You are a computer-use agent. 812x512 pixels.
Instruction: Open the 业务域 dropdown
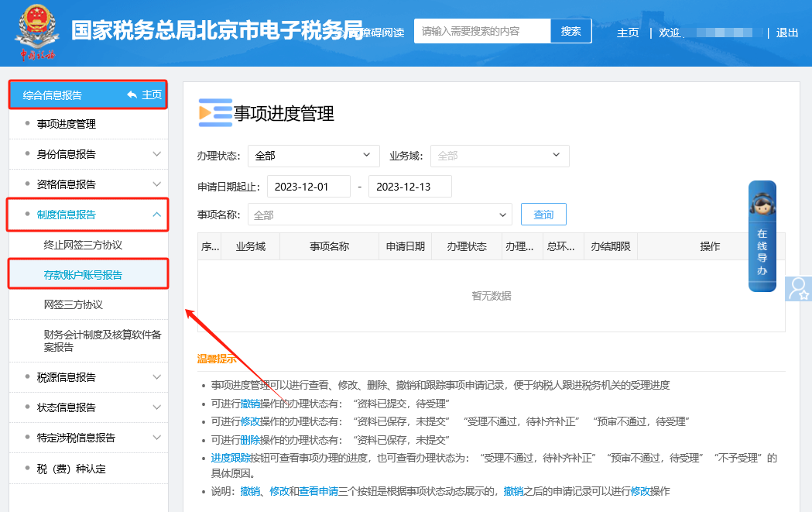click(499, 156)
